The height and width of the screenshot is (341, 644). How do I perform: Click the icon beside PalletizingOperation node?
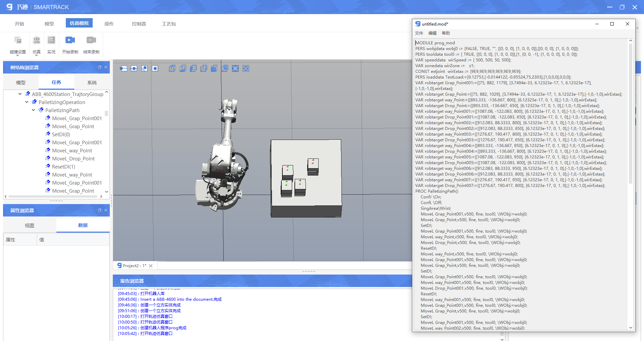click(x=34, y=102)
